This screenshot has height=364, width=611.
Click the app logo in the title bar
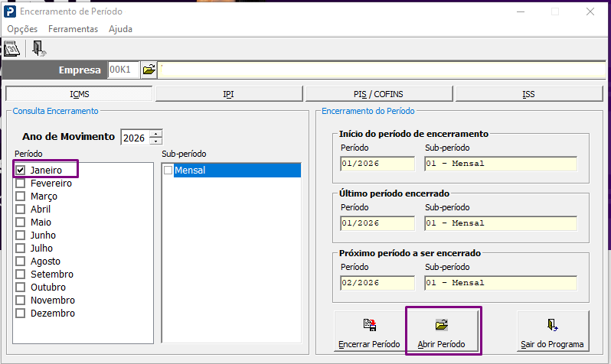coord(10,11)
